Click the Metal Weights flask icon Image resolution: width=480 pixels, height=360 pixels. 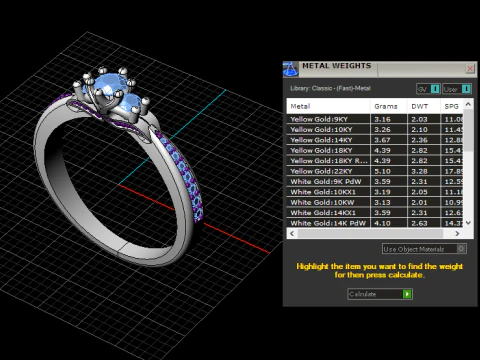(x=290, y=69)
